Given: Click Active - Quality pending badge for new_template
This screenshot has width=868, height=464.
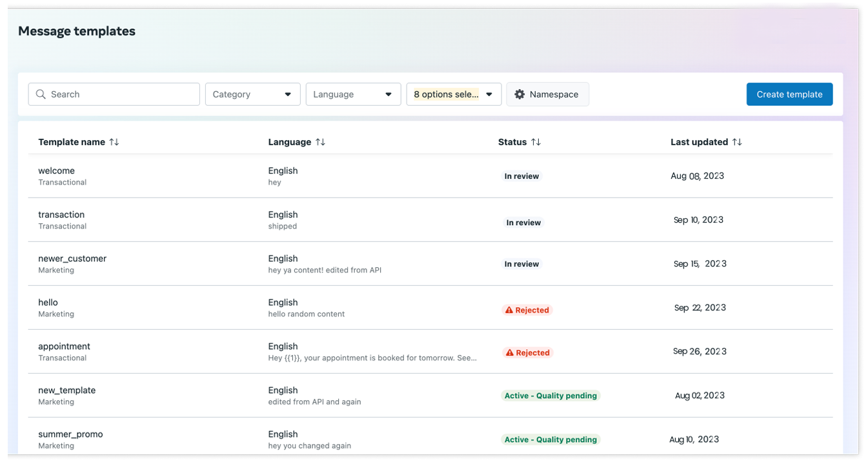Looking at the screenshot, I should tap(550, 396).
